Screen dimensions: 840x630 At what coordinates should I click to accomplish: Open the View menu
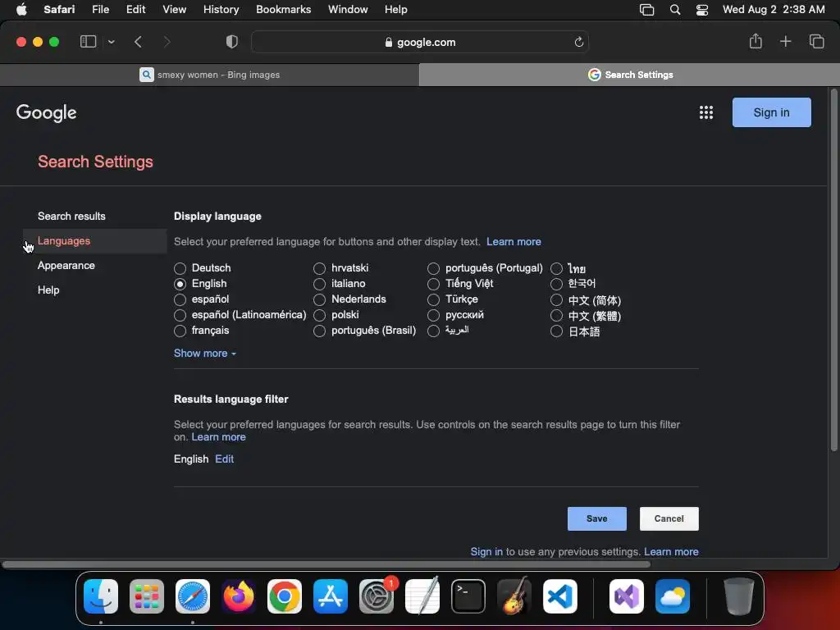tap(174, 10)
